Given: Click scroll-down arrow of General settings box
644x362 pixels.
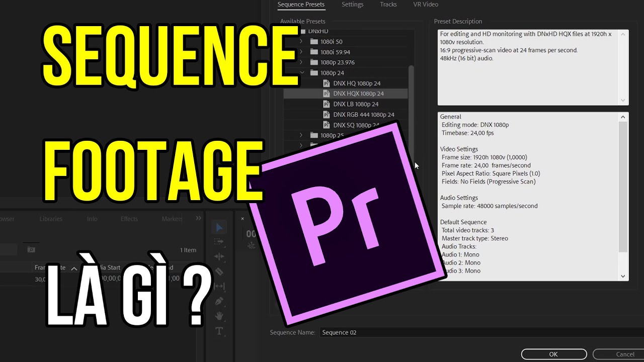Looking at the screenshot, I should pos(623,276).
